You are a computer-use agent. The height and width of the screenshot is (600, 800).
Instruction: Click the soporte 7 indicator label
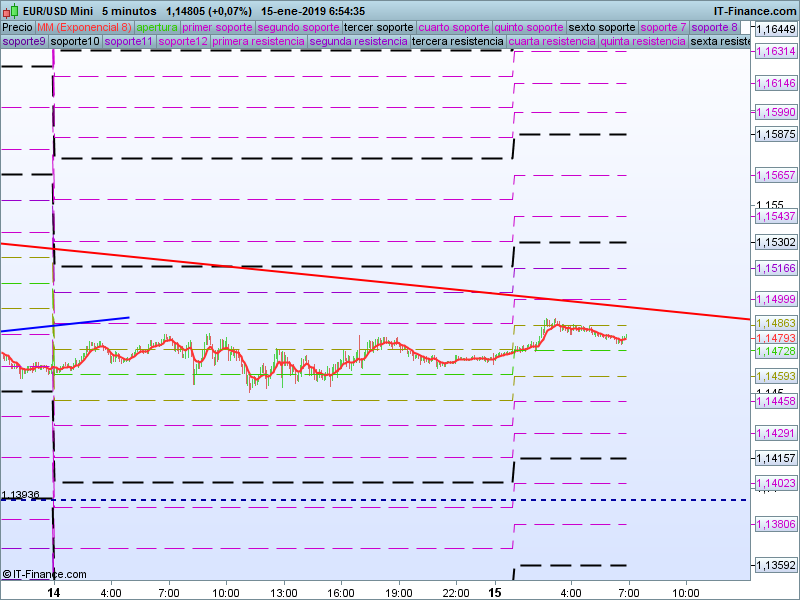[x=663, y=27]
